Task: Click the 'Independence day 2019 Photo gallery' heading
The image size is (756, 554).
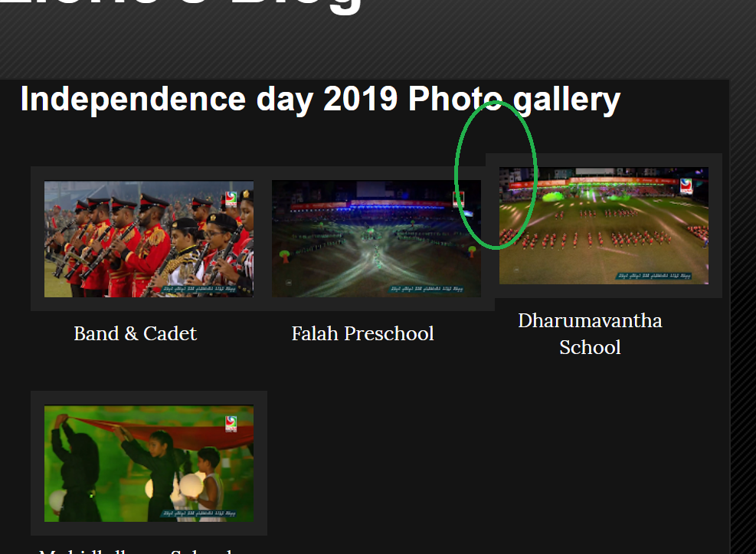Action: tap(320, 100)
